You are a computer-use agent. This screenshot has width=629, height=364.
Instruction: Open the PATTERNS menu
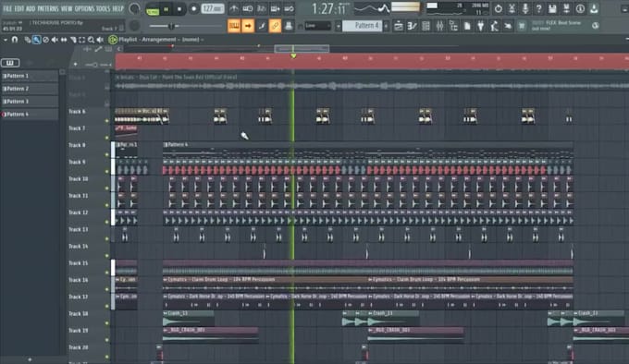pyautogui.click(x=48, y=8)
